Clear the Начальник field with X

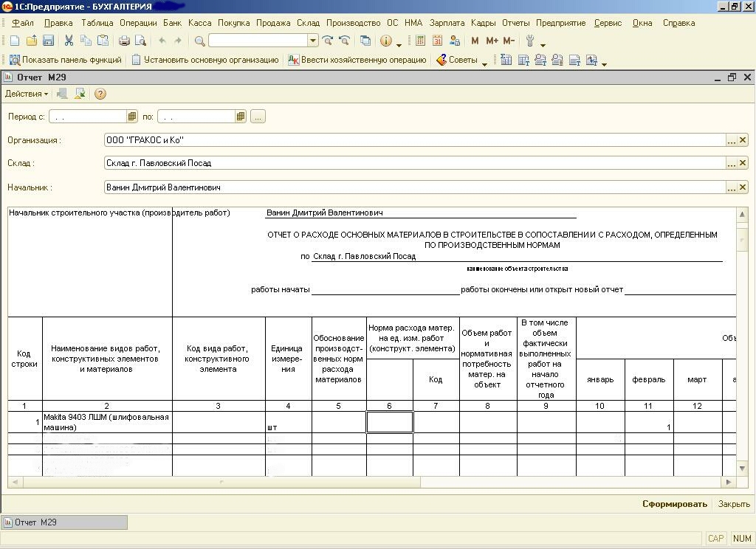[743, 187]
